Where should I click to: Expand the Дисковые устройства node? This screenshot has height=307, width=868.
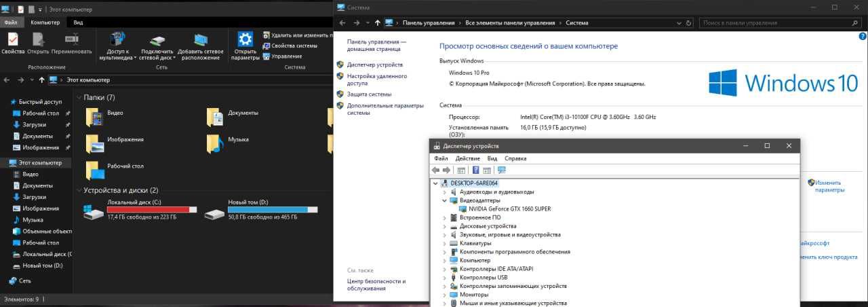[x=444, y=226]
